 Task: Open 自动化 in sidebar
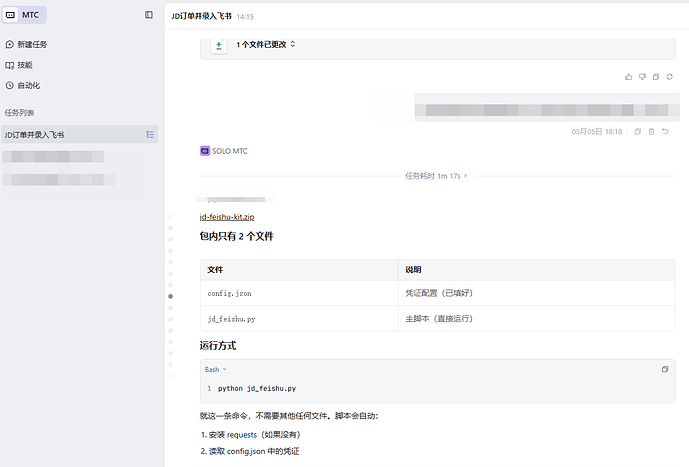tap(23, 85)
